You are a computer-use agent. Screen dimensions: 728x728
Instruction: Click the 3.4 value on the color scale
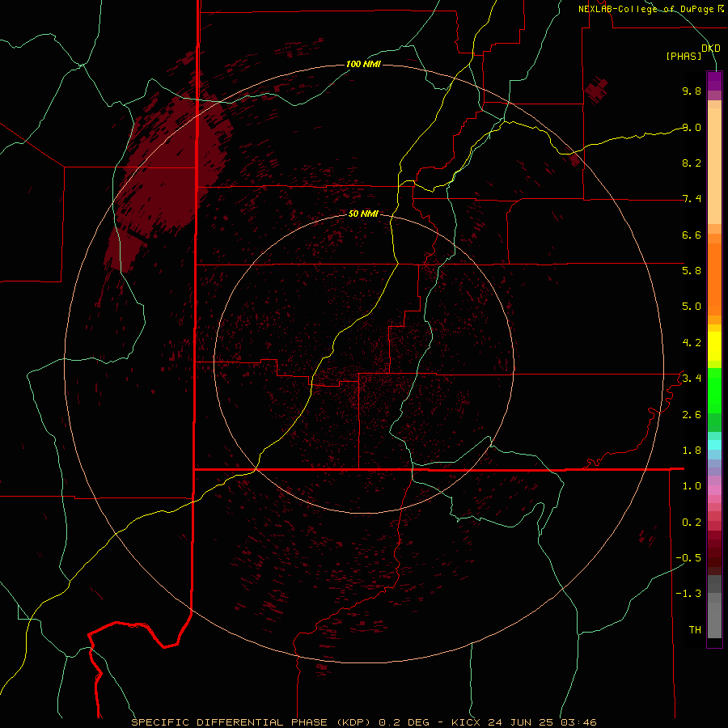(692, 378)
